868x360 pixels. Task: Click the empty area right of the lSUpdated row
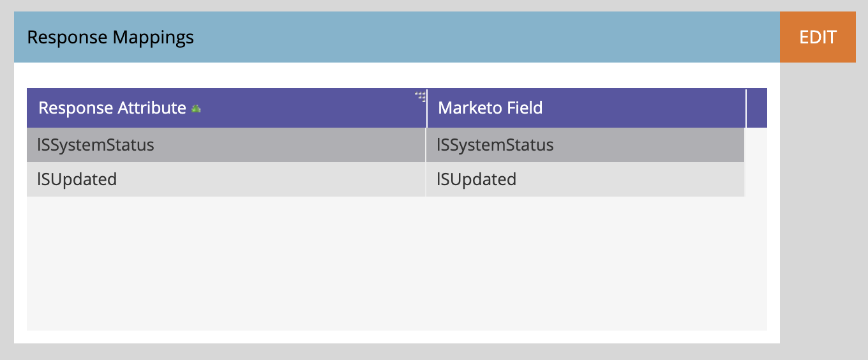tap(756, 179)
